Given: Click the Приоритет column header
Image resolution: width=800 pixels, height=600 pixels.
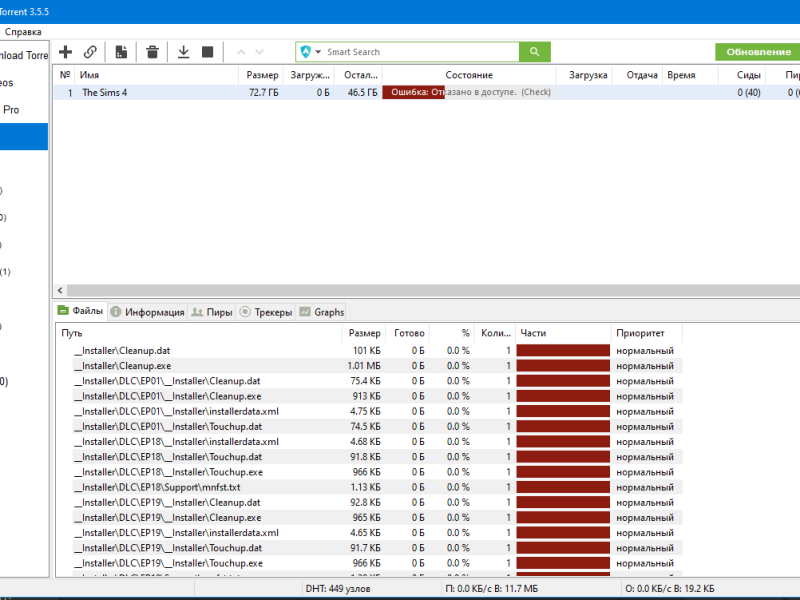Looking at the screenshot, I should pyautogui.click(x=646, y=333).
